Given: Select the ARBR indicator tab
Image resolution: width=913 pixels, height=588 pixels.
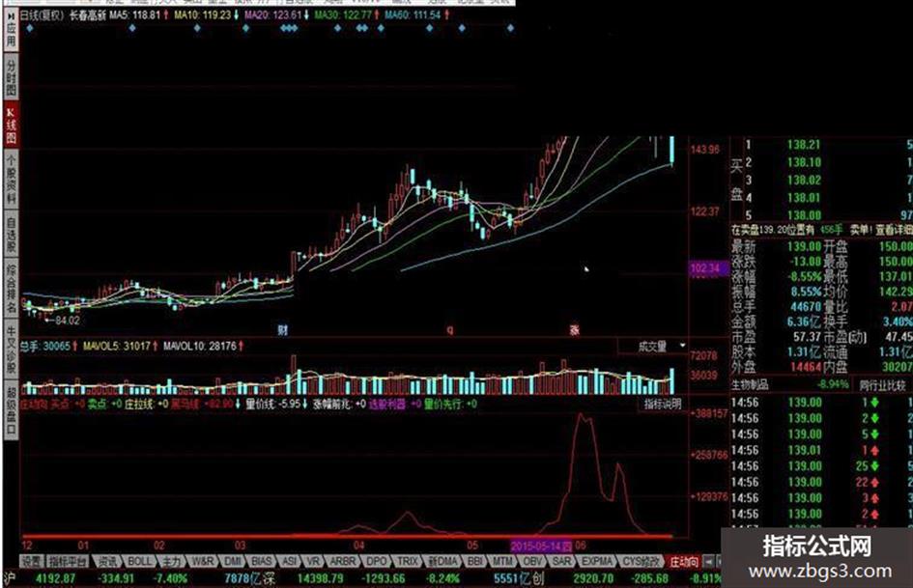Looking at the screenshot, I should tap(342, 561).
